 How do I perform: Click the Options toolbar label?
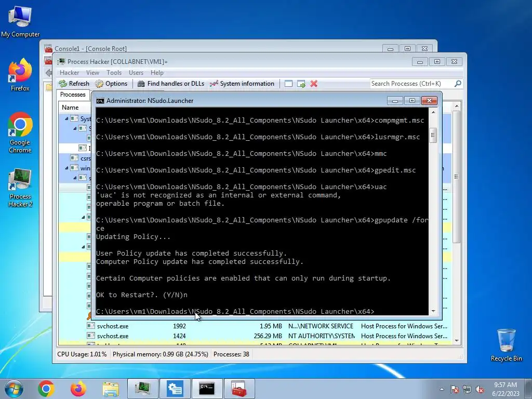click(116, 84)
